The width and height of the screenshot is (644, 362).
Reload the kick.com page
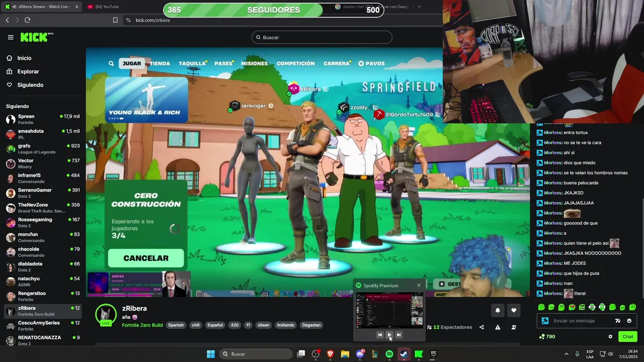[x=27, y=20]
